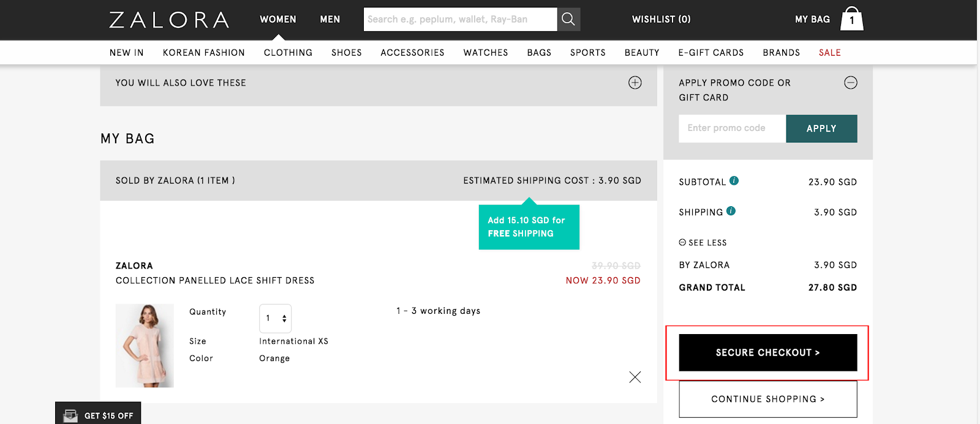Click the Estimated Shipping Cost text
980x424 pixels.
(552, 180)
